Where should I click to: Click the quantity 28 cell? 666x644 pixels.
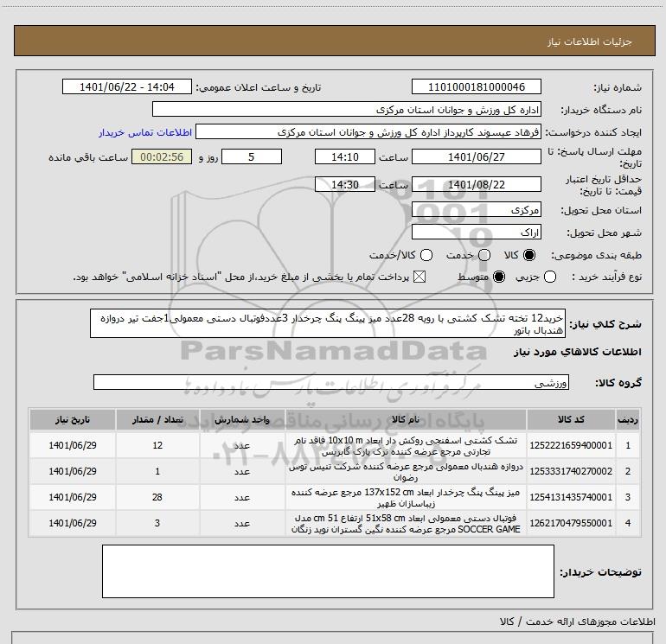click(157, 497)
